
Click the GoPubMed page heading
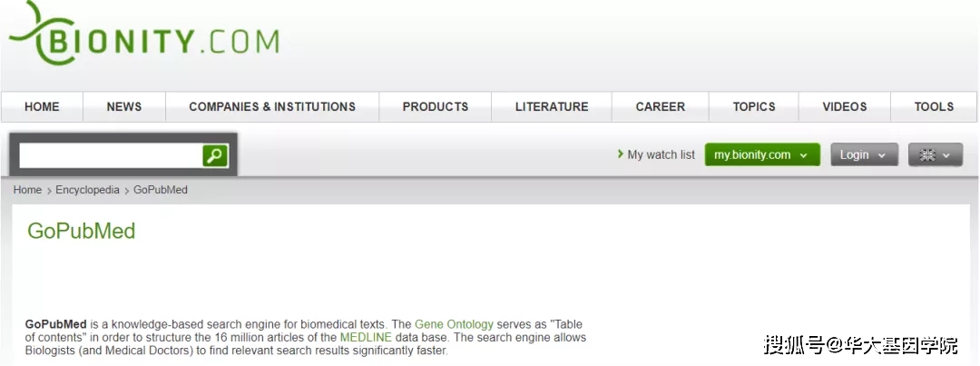click(x=82, y=232)
